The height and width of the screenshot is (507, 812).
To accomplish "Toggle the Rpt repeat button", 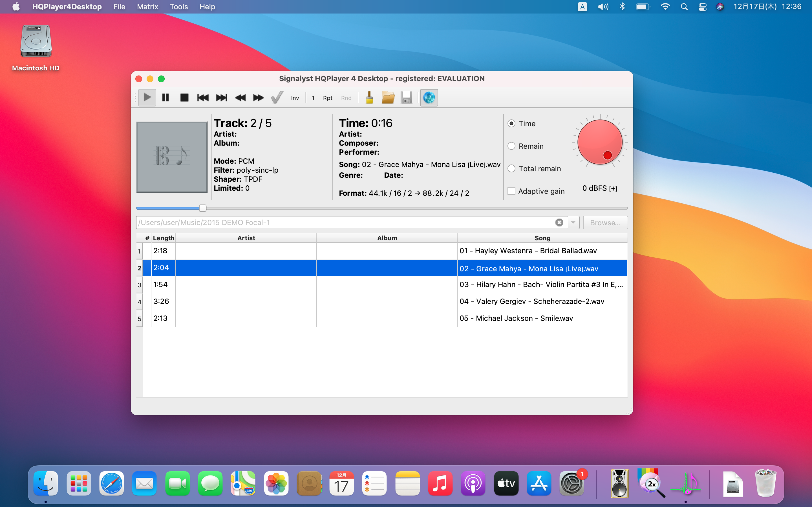I will click(328, 98).
